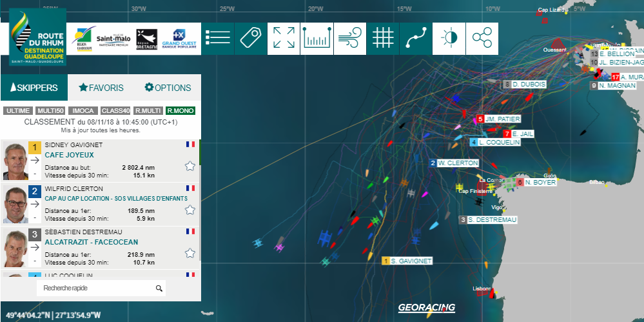Add Sébastien Destremau to favorites star
The width and height of the screenshot is (644, 322).
coord(190,253)
